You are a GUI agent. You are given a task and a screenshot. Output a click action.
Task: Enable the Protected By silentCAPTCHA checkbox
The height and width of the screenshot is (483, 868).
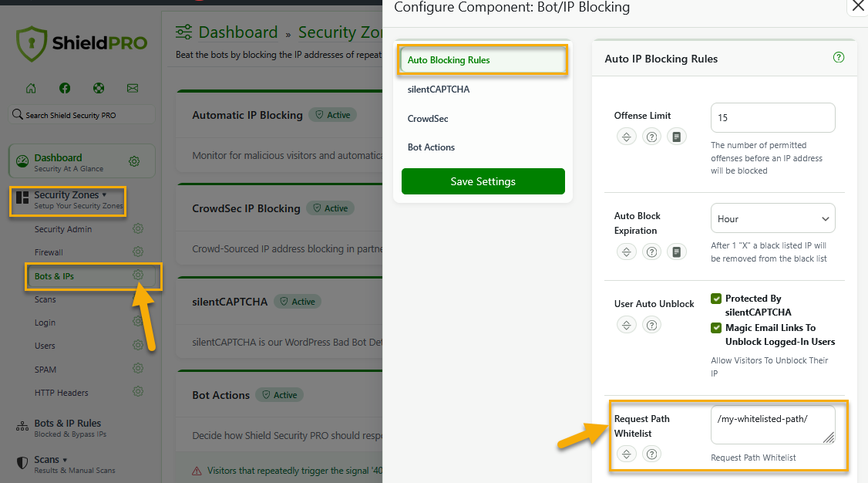[x=715, y=299]
